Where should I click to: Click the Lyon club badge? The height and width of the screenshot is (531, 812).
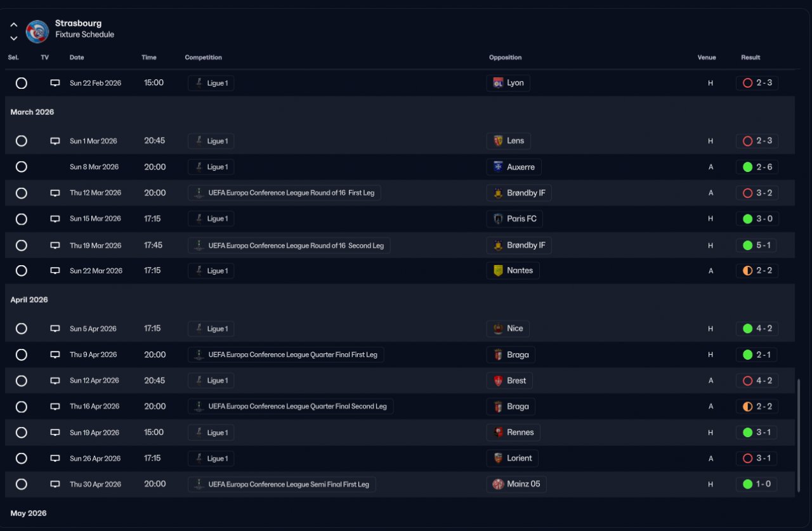pos(498,83)
